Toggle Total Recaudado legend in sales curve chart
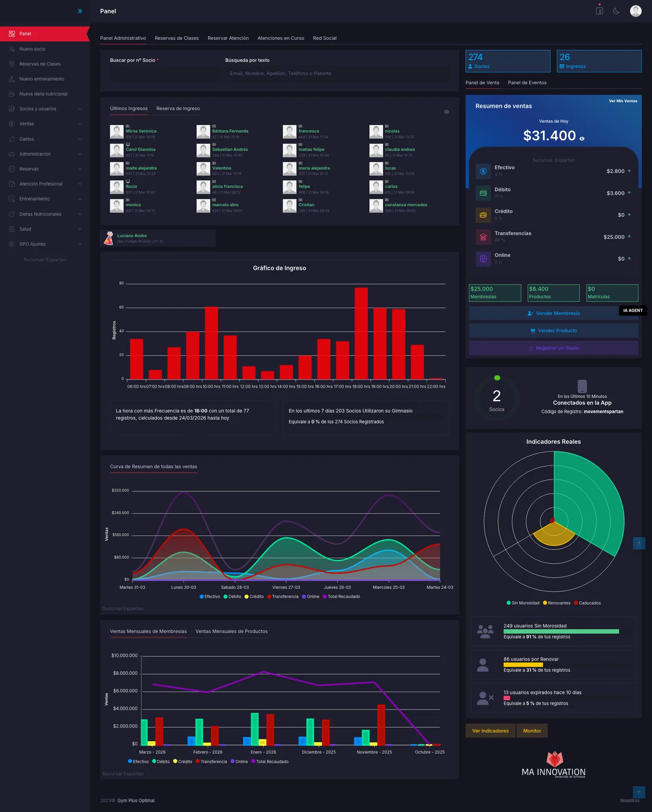 pos(341,597)
